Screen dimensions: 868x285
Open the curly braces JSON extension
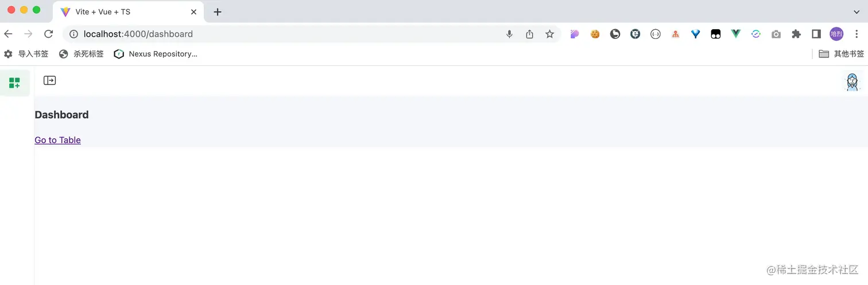(x=656, y=34)
